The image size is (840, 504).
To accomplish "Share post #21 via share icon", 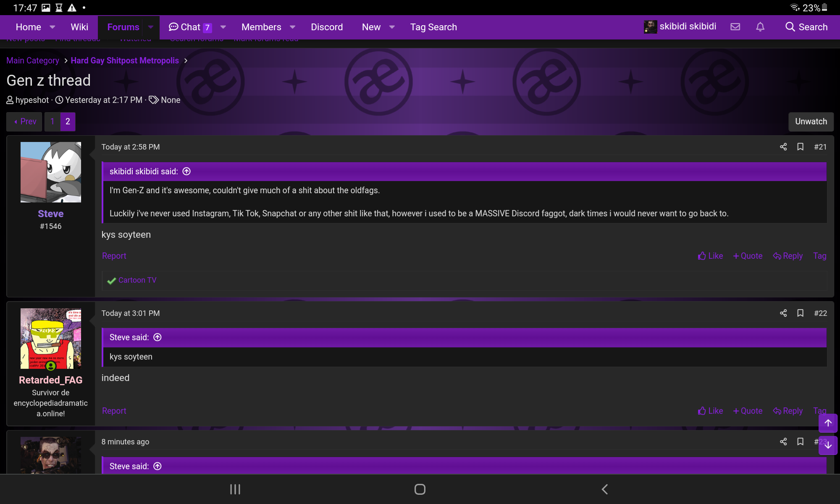I will tap(783, 147).
